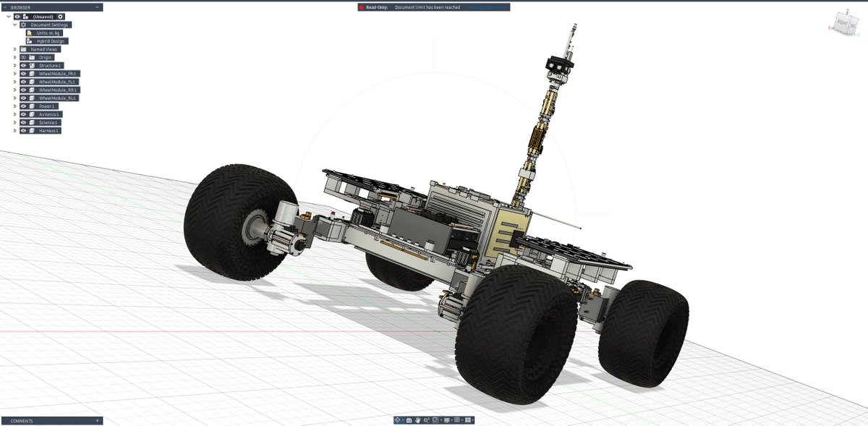Open the Display Settings dropdown arrow
Image resolution: width=868 pixels, height=426 pixels.
pyautogui.click(x=451, y=419)
